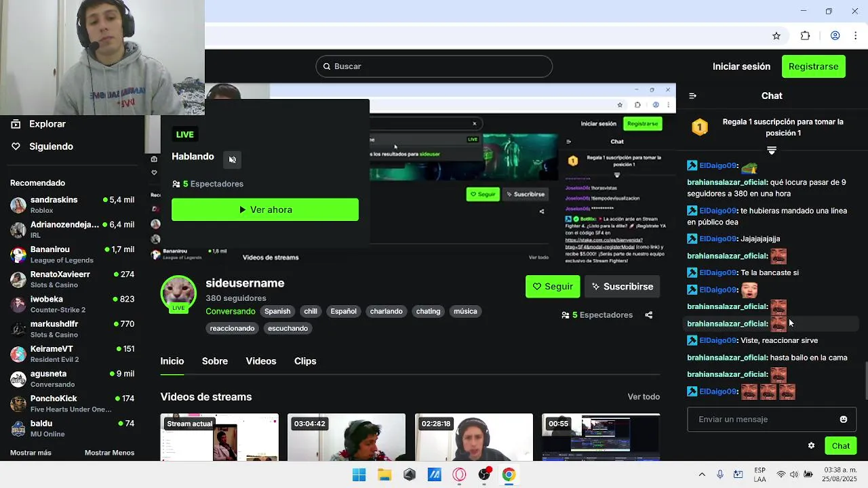Open browser extensions puzzle icon
The height and width of the screenshot is (488, 868).
[x=806, y=36]
